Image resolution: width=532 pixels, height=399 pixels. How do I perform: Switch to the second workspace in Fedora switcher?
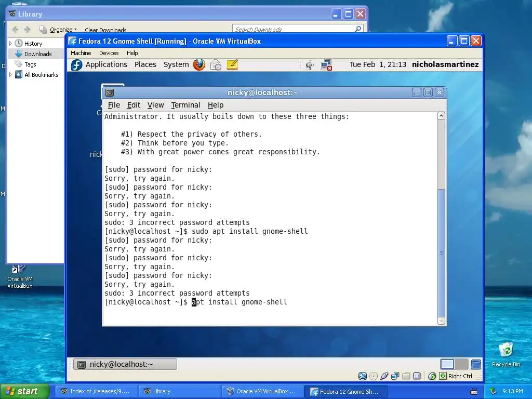[461, 364]
